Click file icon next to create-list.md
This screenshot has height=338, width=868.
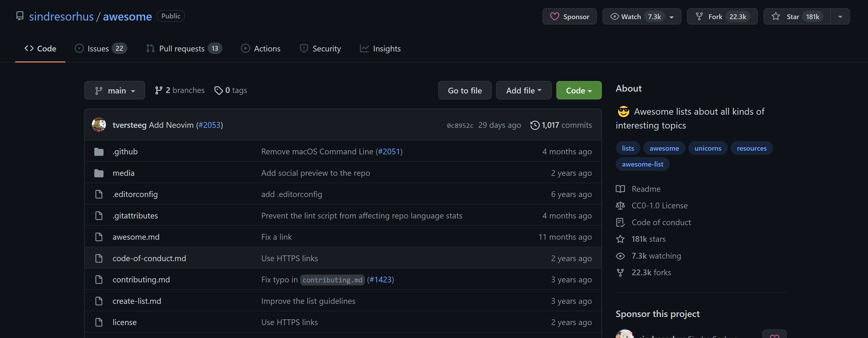99,301
